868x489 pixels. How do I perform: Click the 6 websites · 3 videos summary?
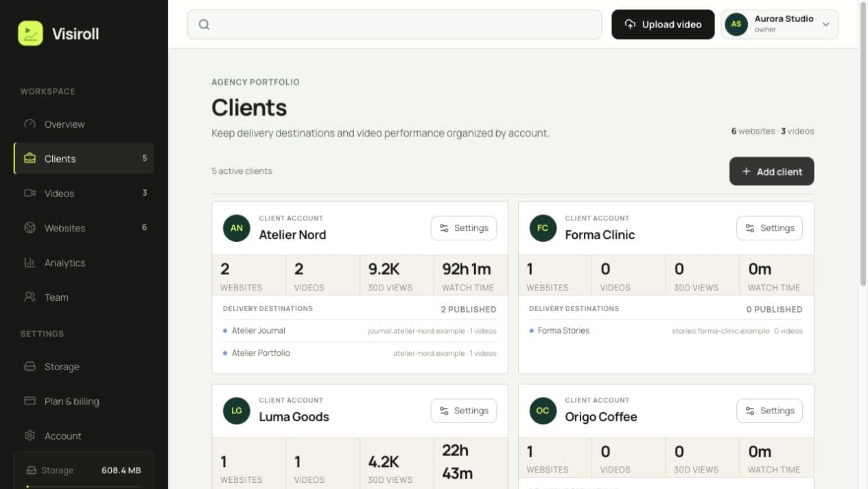coord(773,131)
